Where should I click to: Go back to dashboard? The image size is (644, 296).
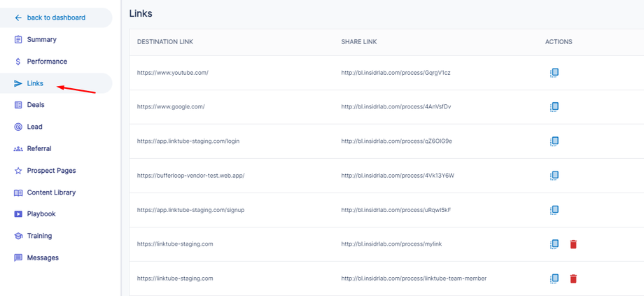55,17
